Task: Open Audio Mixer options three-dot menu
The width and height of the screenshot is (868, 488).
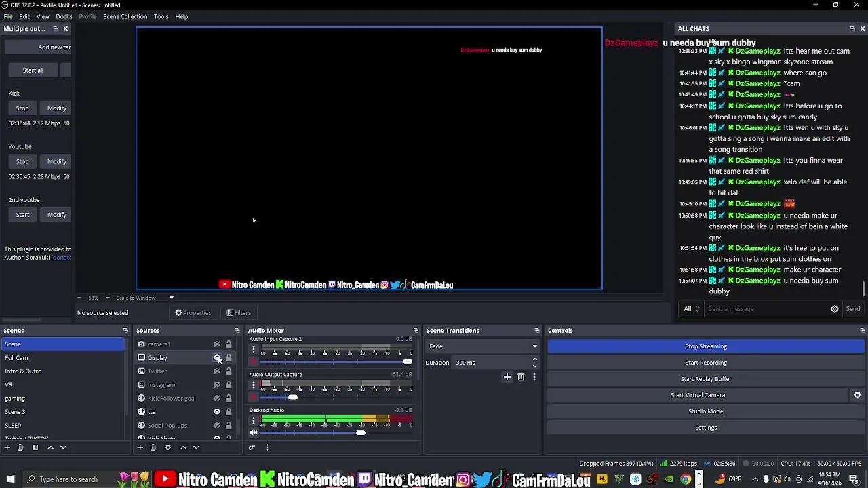Action: coord(267,447)
